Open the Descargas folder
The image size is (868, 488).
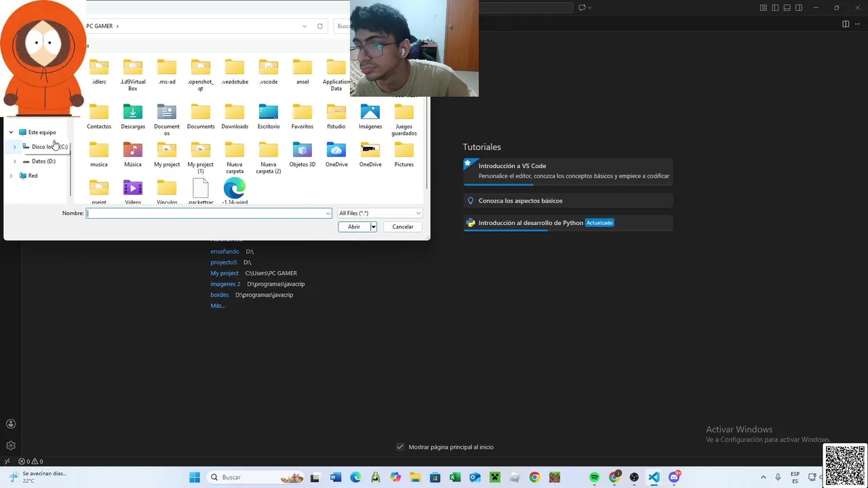[x=133, y=117]
